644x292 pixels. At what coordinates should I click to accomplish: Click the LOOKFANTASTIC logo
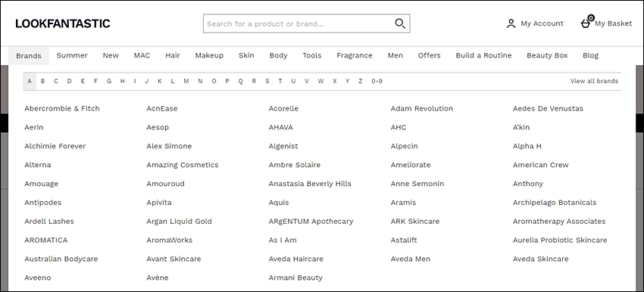(63, 23)
